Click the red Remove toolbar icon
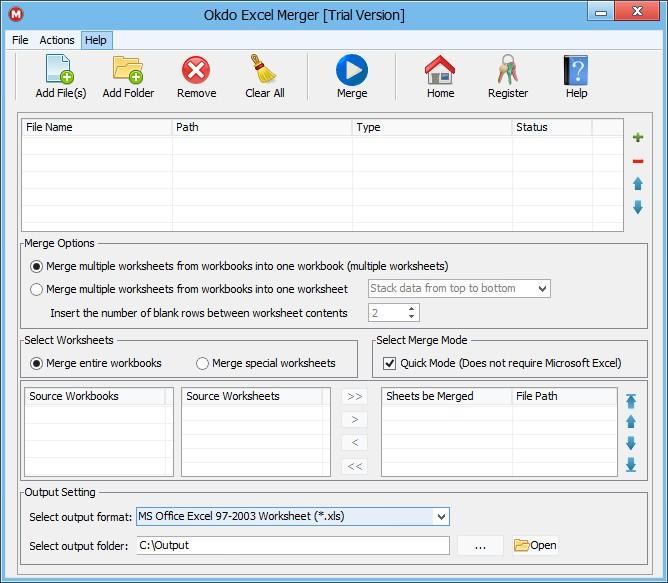Image resolution: width=668 pixels, height=583 pixels. point(196,70)
